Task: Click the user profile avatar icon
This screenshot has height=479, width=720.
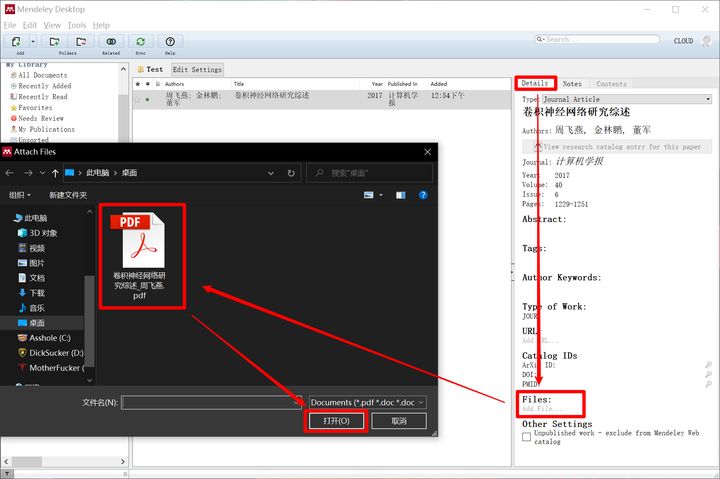Action: pos(706,41)
